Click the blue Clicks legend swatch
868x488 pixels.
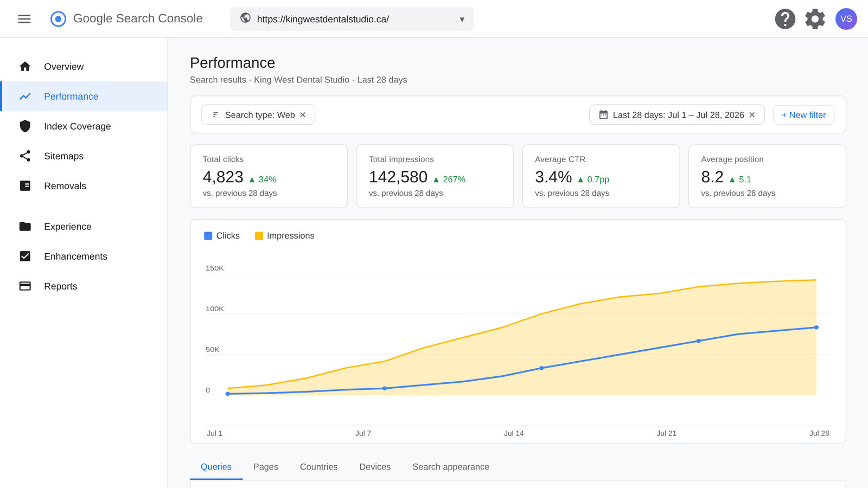208,236
